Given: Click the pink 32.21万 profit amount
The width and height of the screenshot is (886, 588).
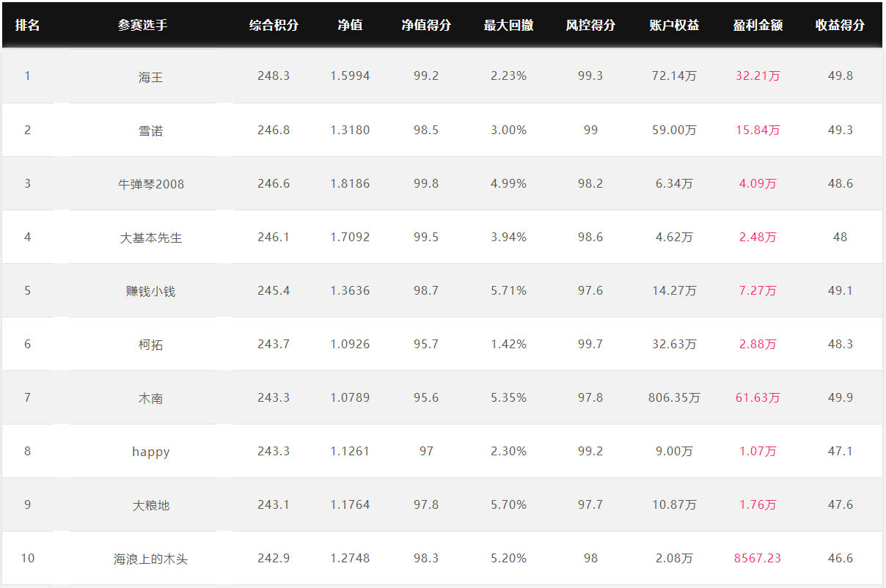Looking at the screenshot, I should pos(758,76).
